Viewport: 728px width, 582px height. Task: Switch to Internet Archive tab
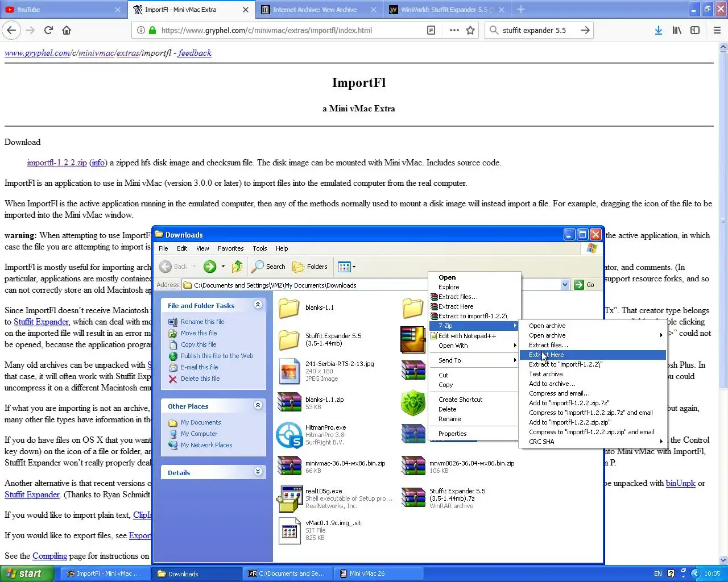318,9
